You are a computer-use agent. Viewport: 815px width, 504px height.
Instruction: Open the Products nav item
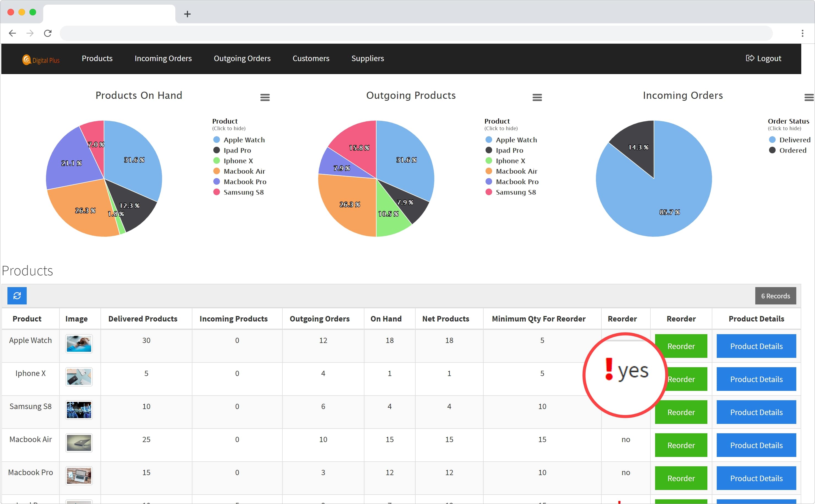coord(97,58)
